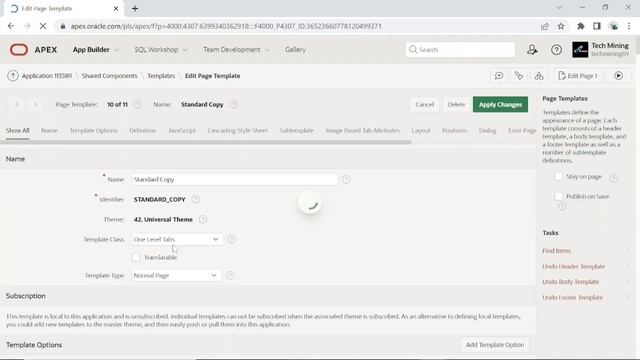Open browser extensions puzzle icon
This screenshot has height=360, width=640.
pos(580,26)
